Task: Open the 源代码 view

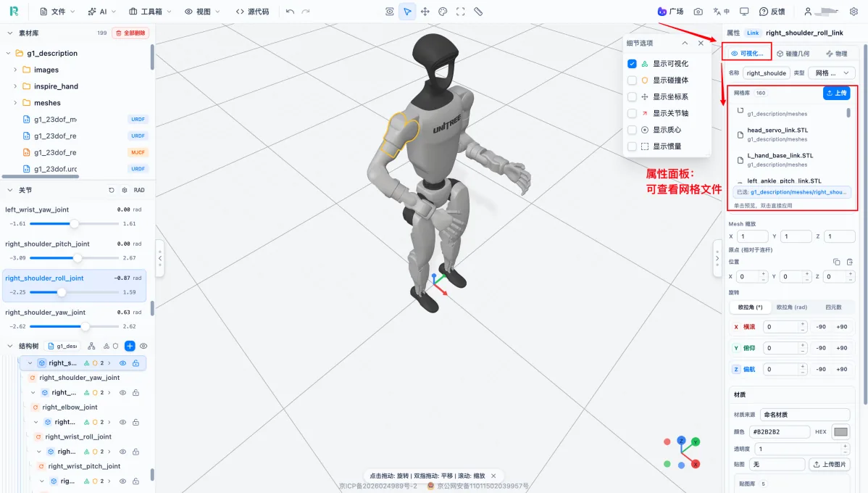Action: [252, 12]
